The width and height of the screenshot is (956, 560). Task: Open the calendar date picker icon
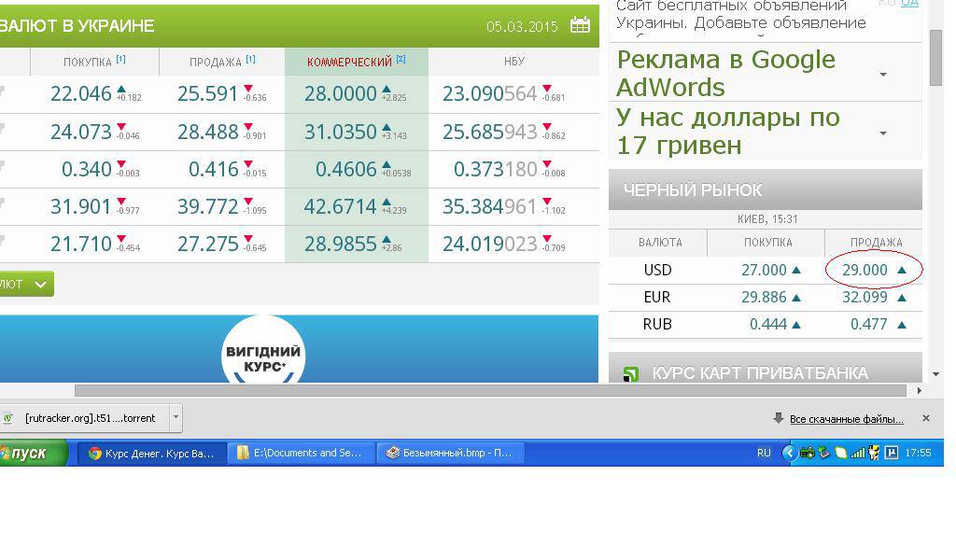coord(580,25)
